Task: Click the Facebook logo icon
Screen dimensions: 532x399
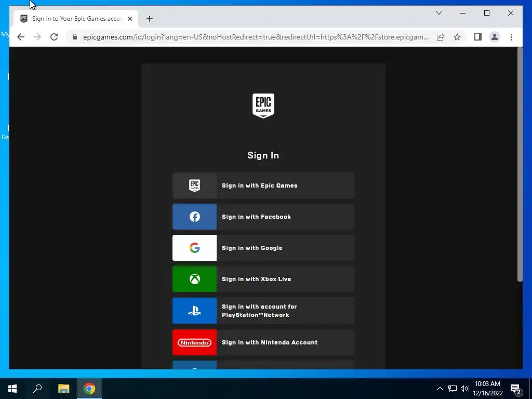Action: point(194,217)
